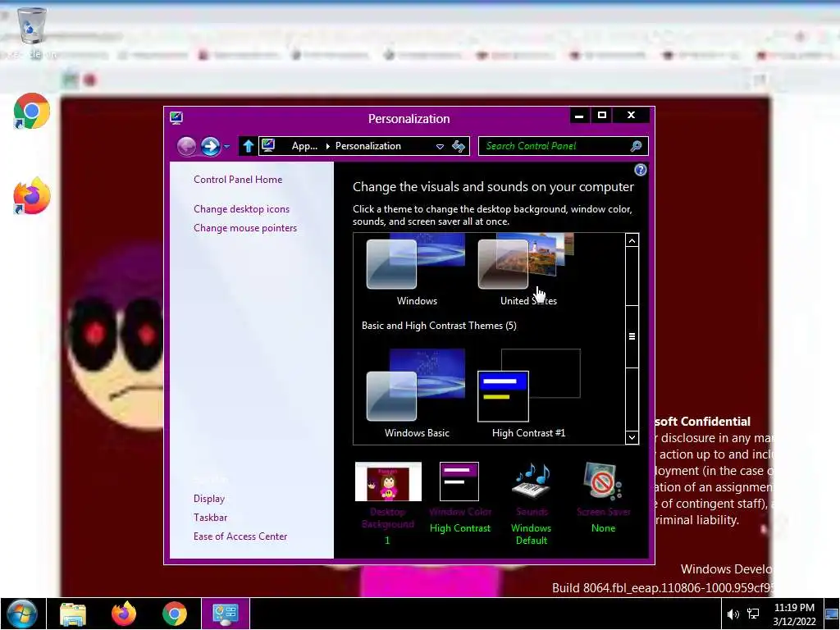Go up one level with blue arrow
Viewport: 840px width, 630px height.
click(248, 146)
